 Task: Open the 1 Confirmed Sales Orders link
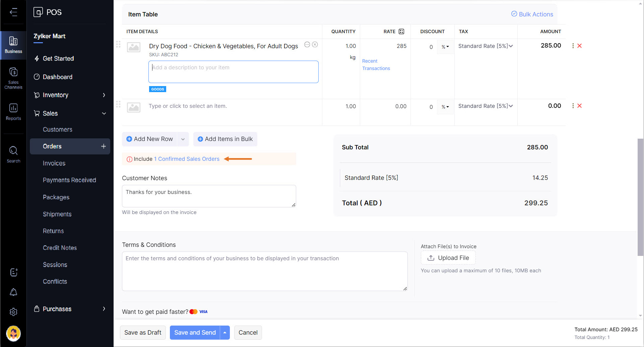187,159
